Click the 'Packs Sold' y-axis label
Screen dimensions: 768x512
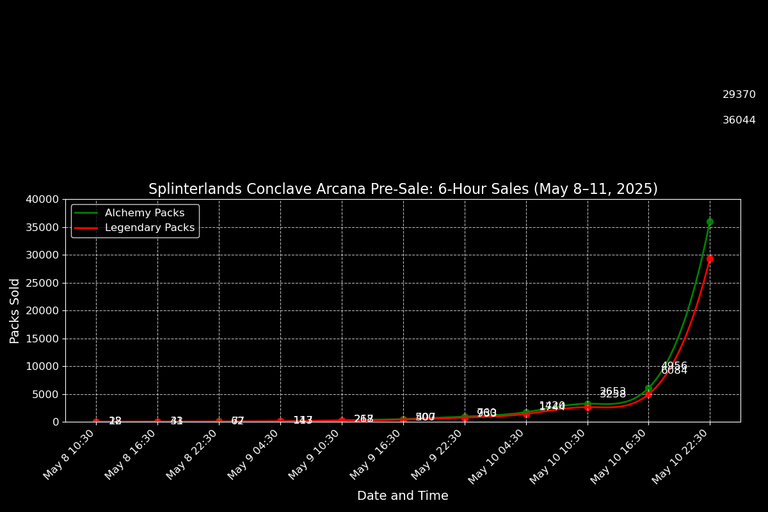[x=14, y=311]
